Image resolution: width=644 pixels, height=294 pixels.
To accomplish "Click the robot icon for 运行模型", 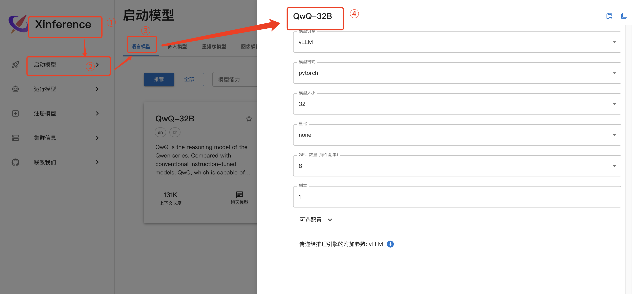I will [x=16, y=89].
